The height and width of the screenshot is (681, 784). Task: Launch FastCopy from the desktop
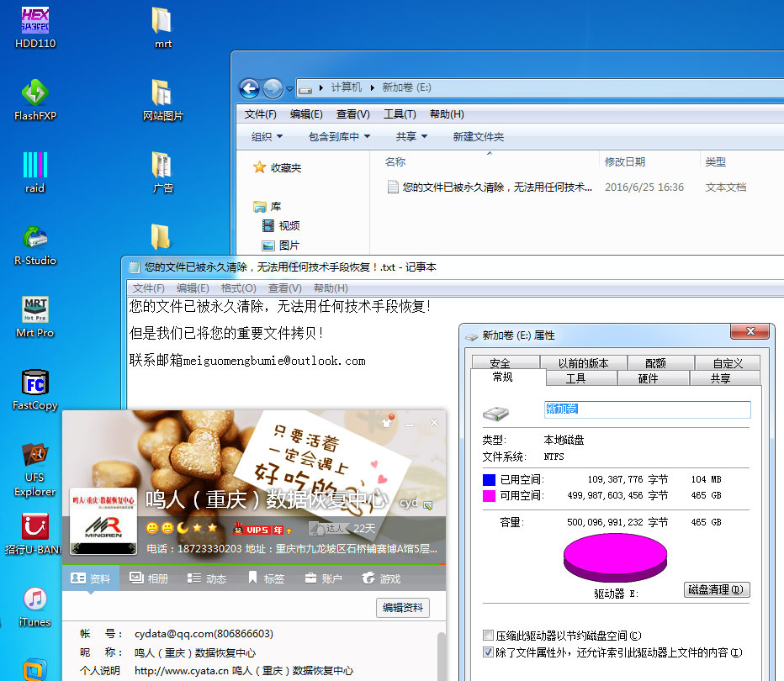[x=35, y=383]
